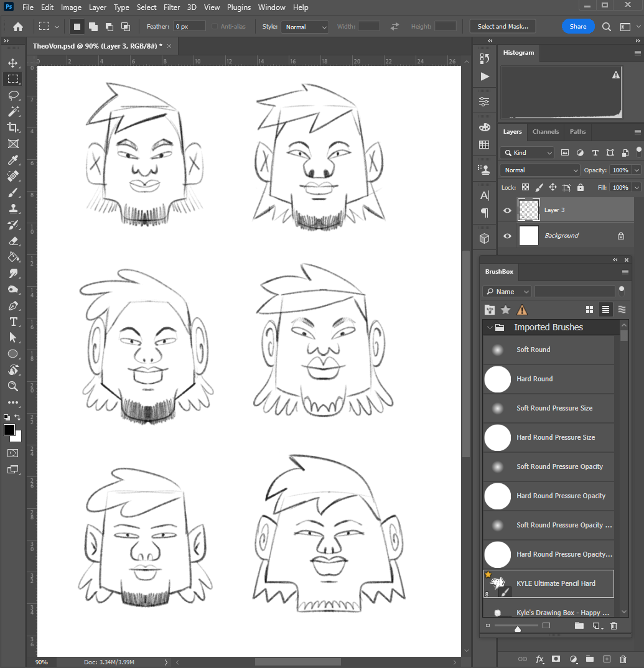Click the Select and Mask button
The image size is (644, 668).
pyautogui.click(x=503, y=26)
